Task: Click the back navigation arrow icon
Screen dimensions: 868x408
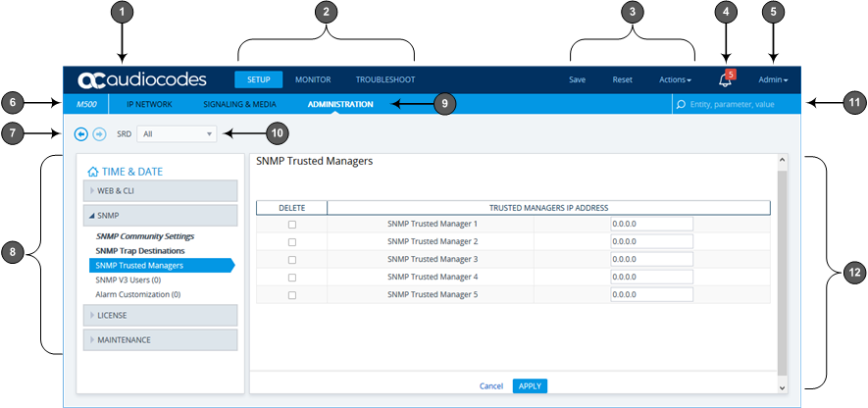Action: 81,133
